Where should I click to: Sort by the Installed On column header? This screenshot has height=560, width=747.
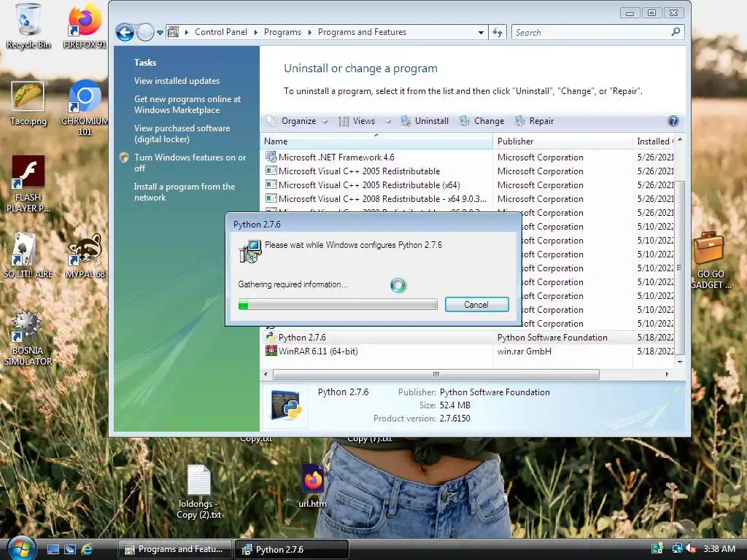click(x=654, y=141)
